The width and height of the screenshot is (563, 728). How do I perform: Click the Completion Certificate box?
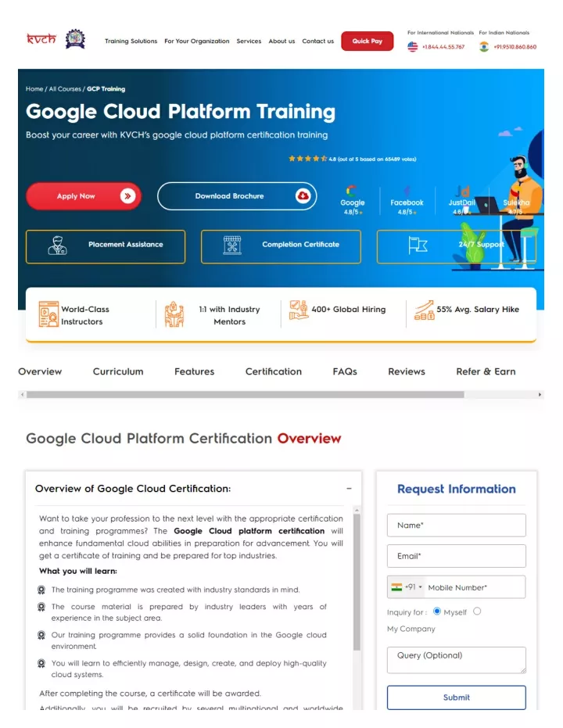tap(281, 246)
